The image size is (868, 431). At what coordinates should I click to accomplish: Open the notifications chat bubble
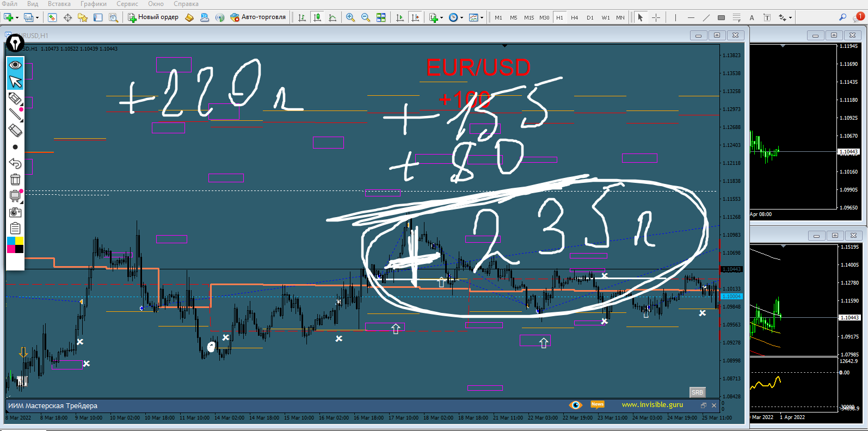pos(859,17)
